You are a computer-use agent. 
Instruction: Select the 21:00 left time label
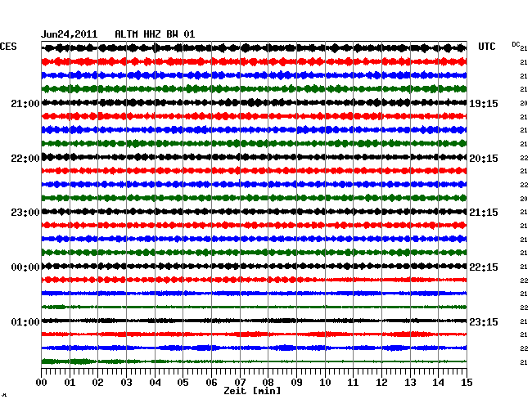click(25, 103)
